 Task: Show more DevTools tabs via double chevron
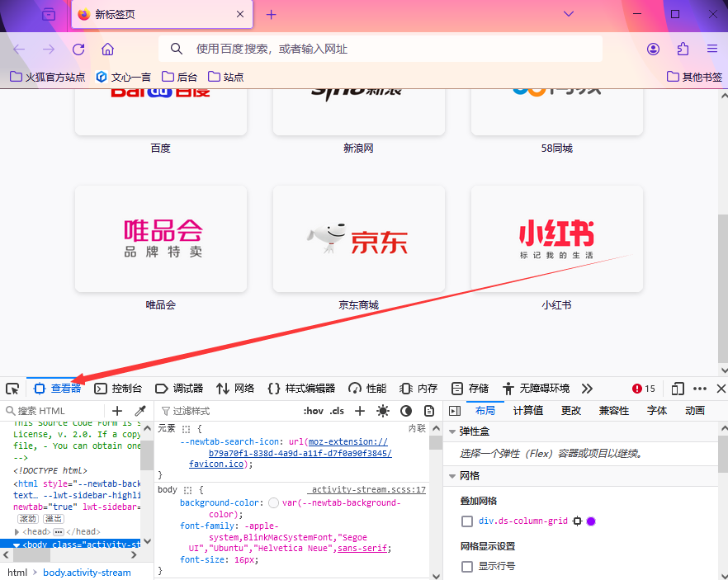(x=587, y=389)
